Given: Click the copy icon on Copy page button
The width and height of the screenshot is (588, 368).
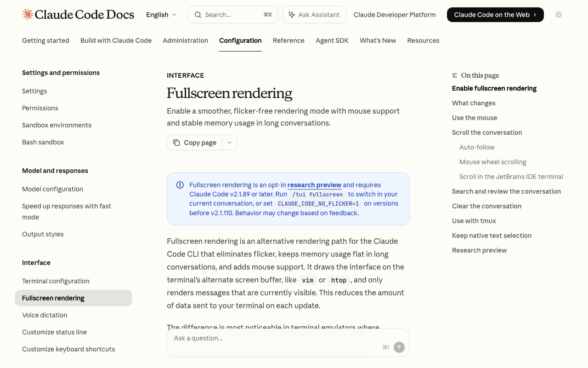Looking at the screenshot, I should (x=176, y=143).
